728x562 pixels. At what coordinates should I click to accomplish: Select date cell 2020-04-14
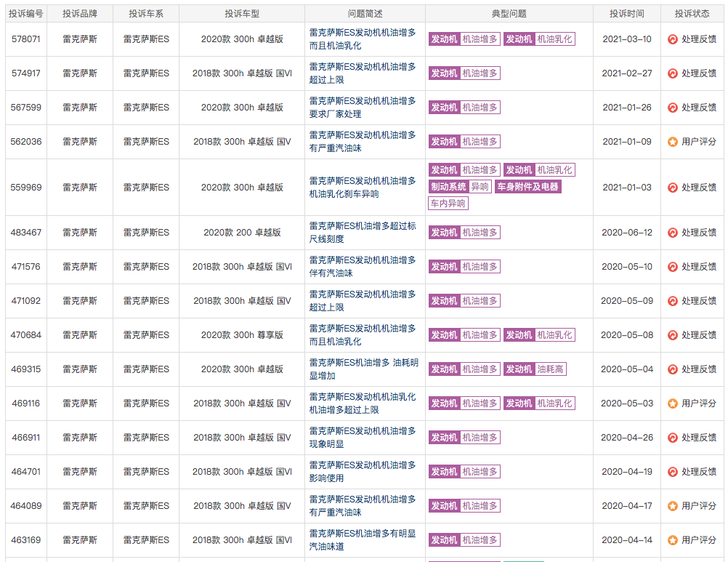[x=627, y=540]
